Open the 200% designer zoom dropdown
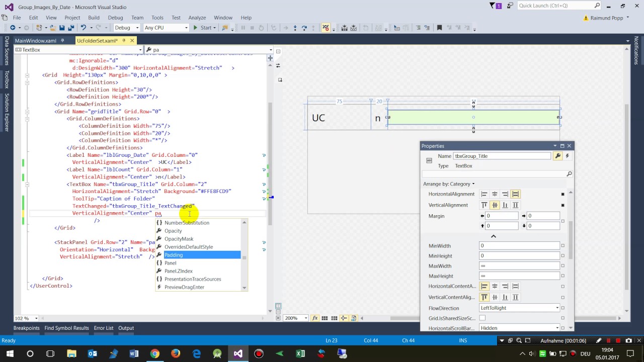Viewport: 644px width, 362px height. (296, 318)
